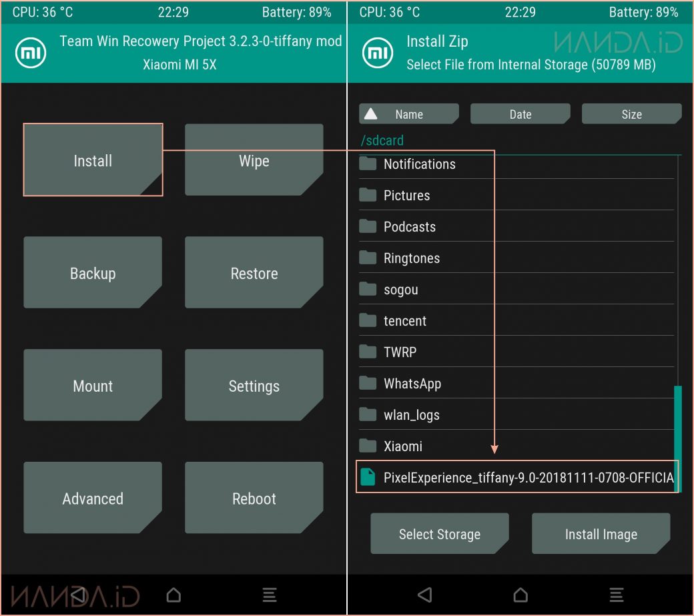Sort the file list by Date
Screen dimensions: 694x616
520,114
